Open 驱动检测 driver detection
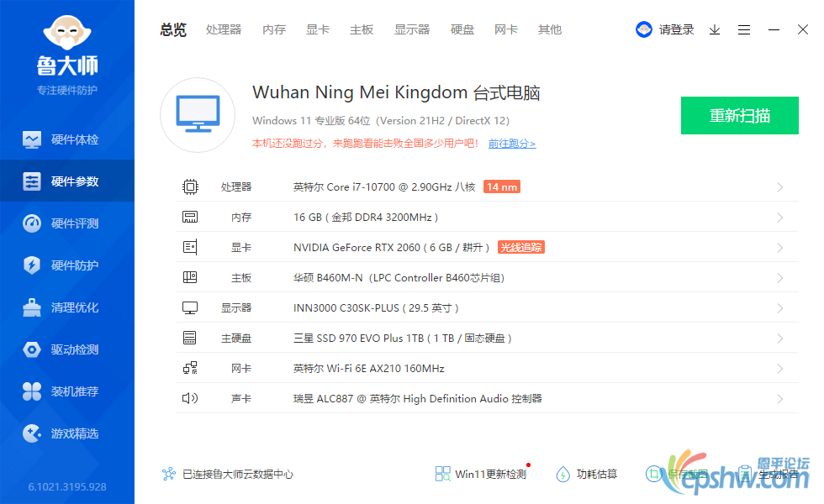 (x=67, y=349)
